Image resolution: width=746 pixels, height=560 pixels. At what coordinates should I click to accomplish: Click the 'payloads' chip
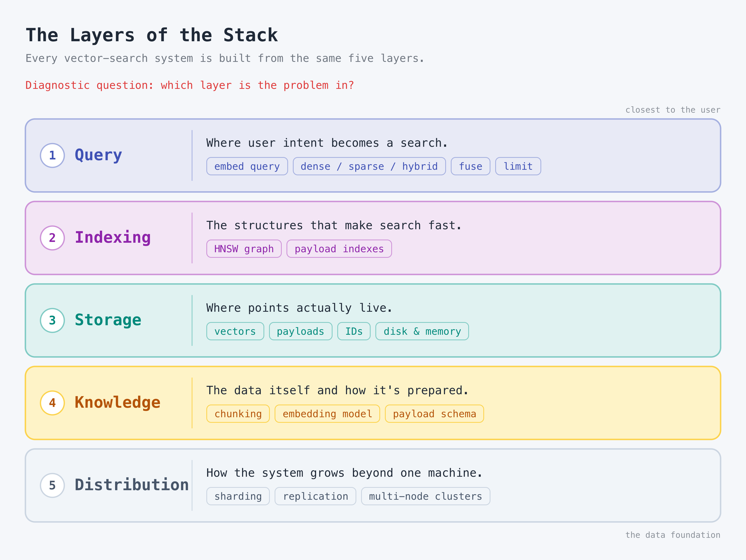[301, 331]
